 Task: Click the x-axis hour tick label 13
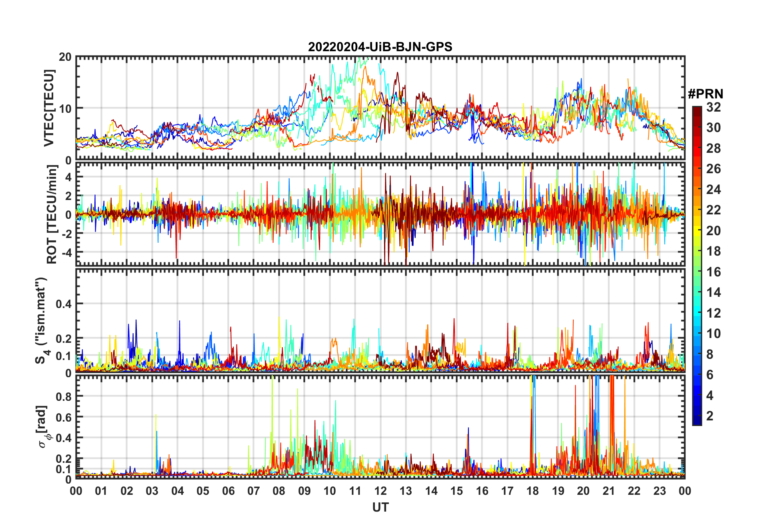point(406,491)
